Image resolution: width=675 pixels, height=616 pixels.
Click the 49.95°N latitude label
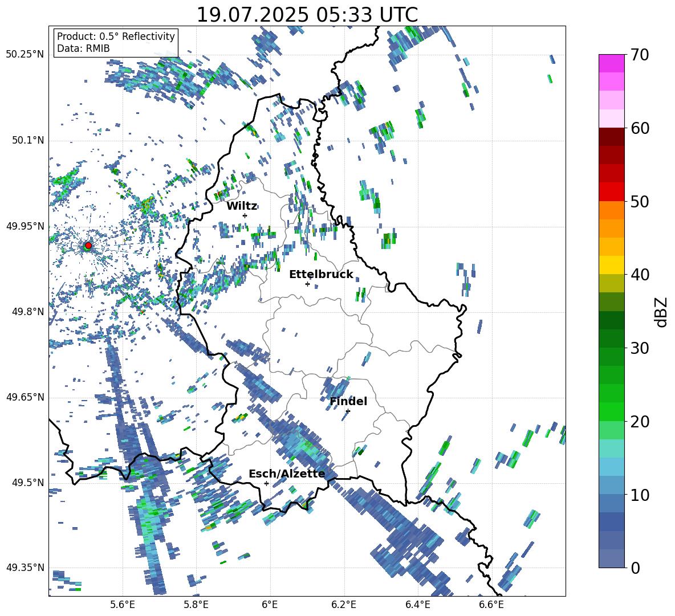pyautogui.click(x=25, y=226)
